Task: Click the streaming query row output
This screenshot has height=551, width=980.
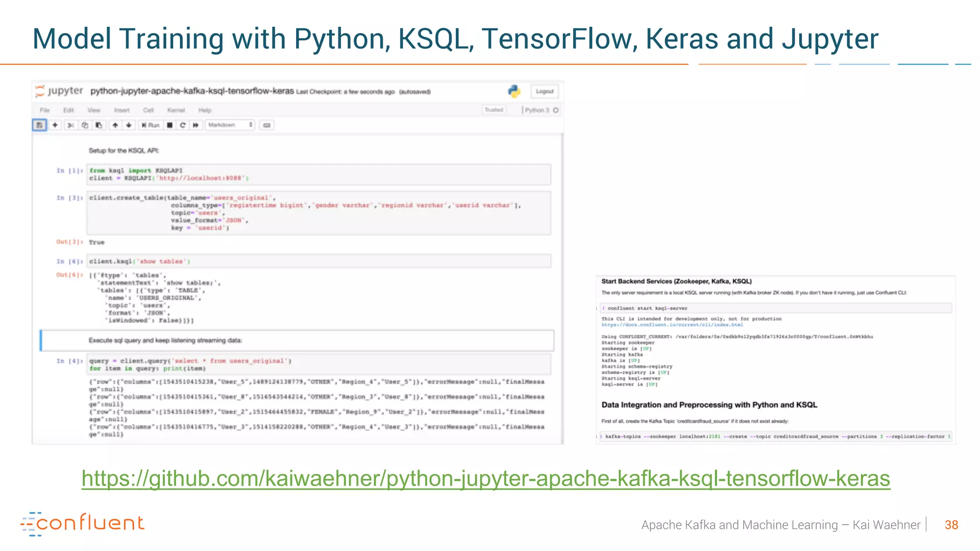Action: click(x=316, y=408)
